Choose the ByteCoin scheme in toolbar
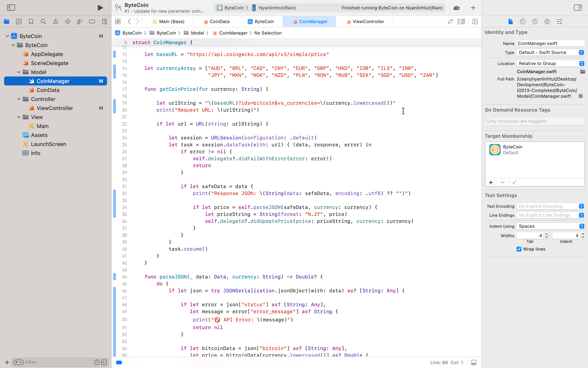Image resolution: width=588 pixels, height=368 pixels. 230,8
